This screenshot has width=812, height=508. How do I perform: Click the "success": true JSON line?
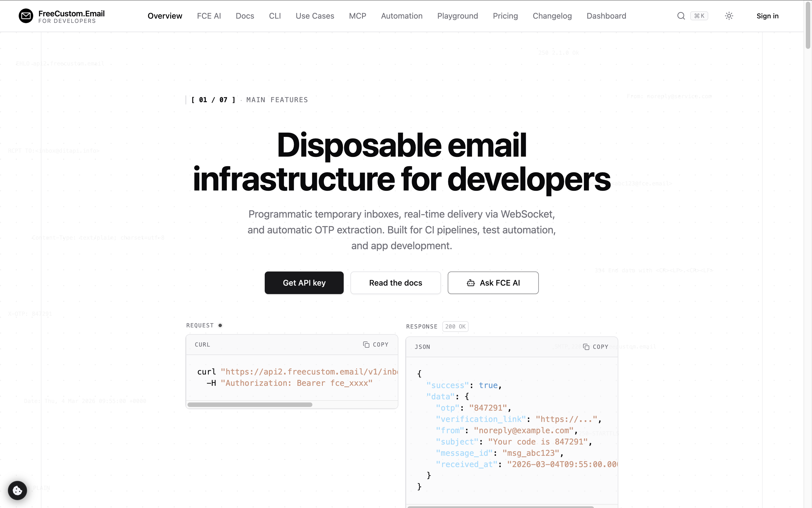coord(464,386)
